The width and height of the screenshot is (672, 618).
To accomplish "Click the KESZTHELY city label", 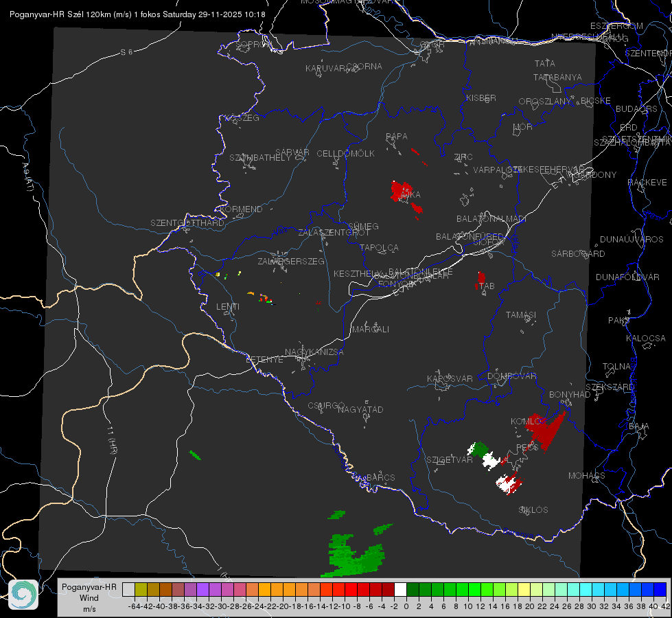I will click(358, 273).
